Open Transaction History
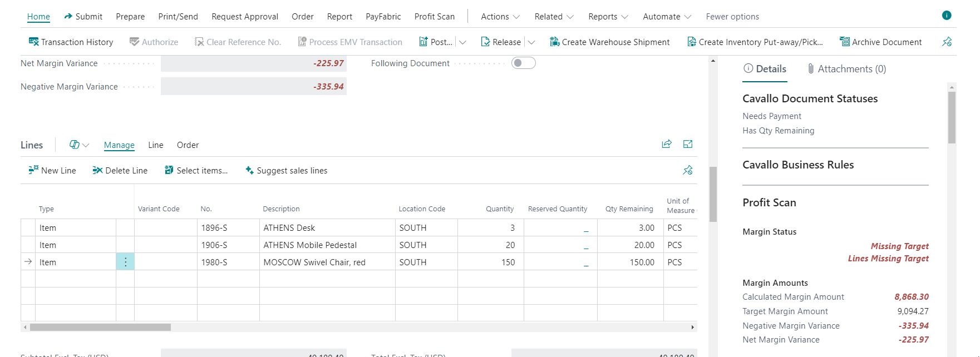 (x=71, y=42)
